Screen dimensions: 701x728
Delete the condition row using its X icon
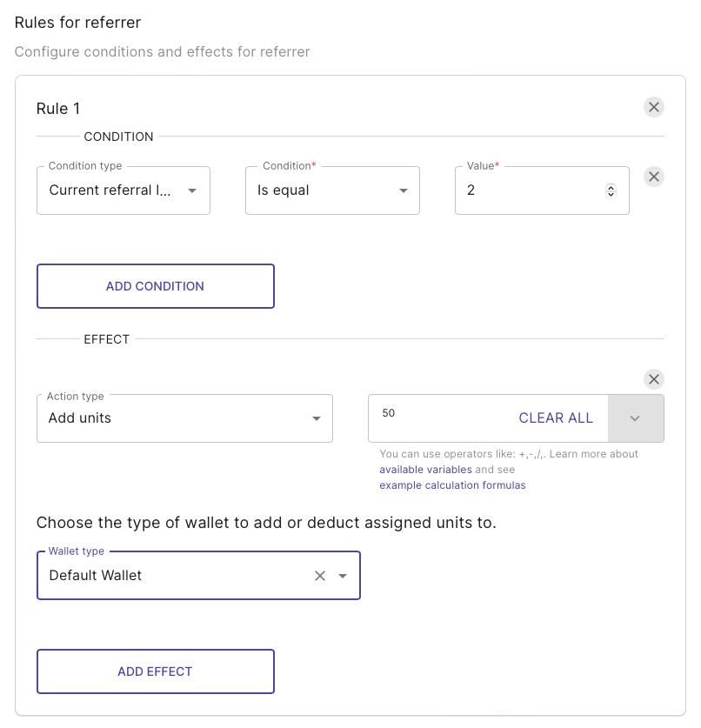click(654, 177)
